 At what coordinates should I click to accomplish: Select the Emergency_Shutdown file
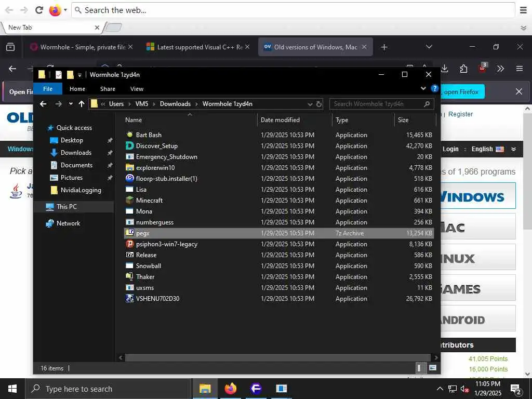click(x=166, y=157)
